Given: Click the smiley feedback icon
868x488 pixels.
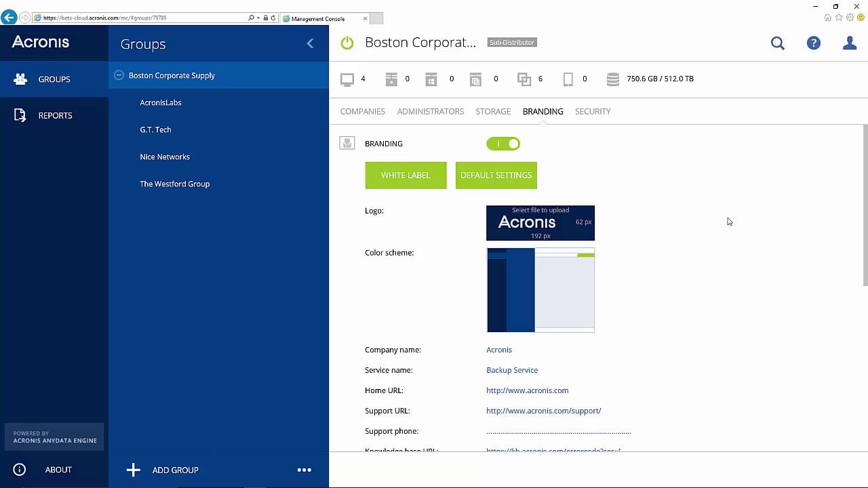Looking at the screenshot, I should [x=861, y=18].
